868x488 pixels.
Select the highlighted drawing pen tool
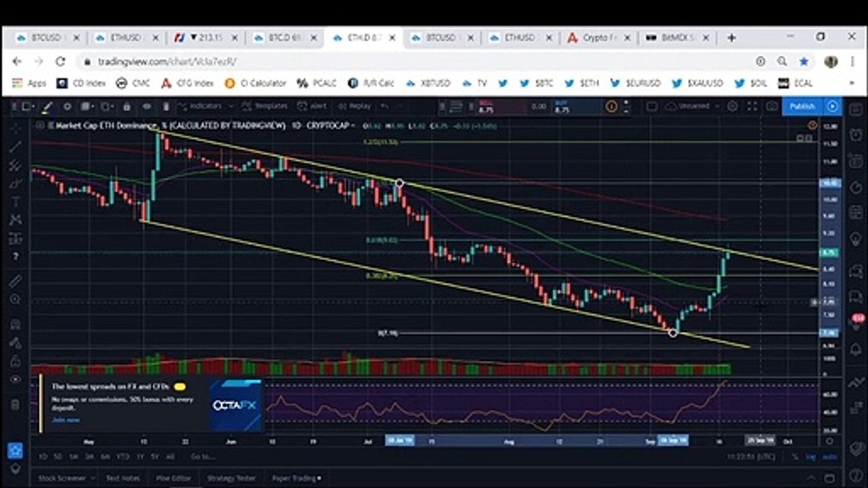coord(47,106)
